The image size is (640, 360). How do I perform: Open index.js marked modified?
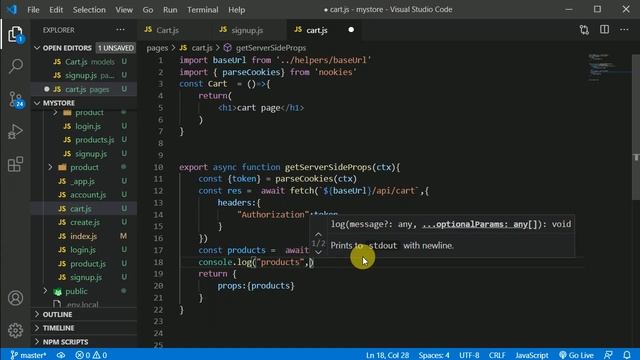click(84, 236)
